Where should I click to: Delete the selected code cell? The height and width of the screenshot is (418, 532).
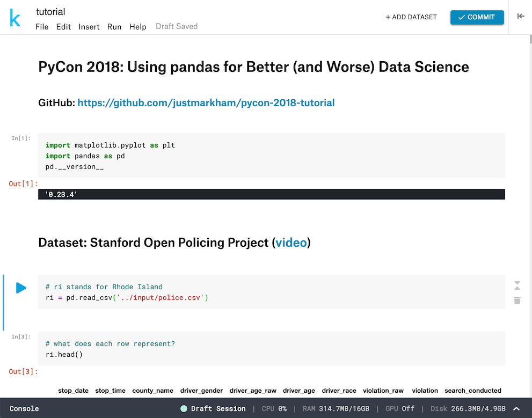coord(517,300)
